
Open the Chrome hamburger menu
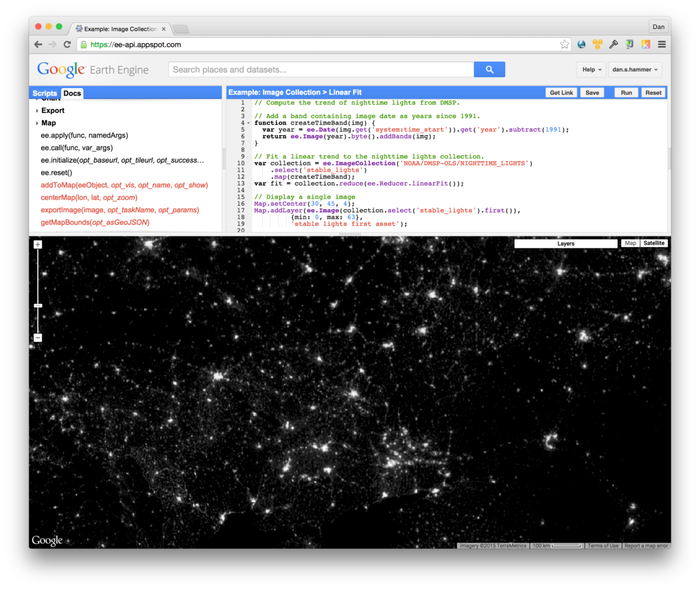pyautogui.click(x=661, y=44)
